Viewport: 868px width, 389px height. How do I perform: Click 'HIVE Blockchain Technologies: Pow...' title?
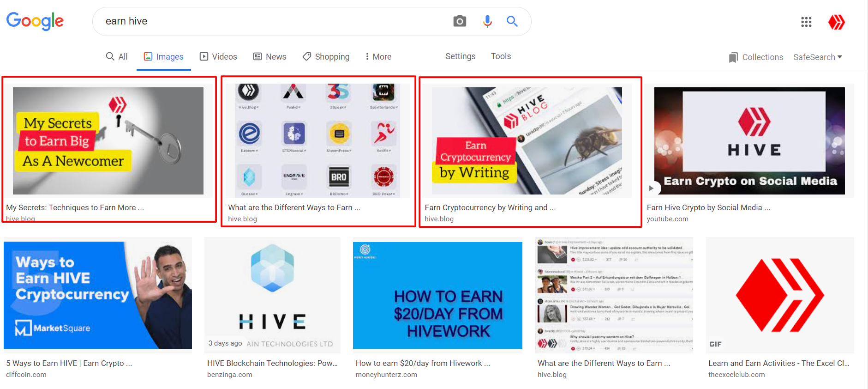(272, 363)
